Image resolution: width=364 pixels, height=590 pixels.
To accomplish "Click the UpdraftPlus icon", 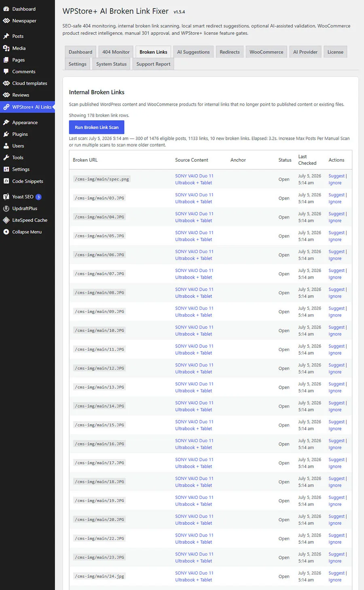I will 6,208.
